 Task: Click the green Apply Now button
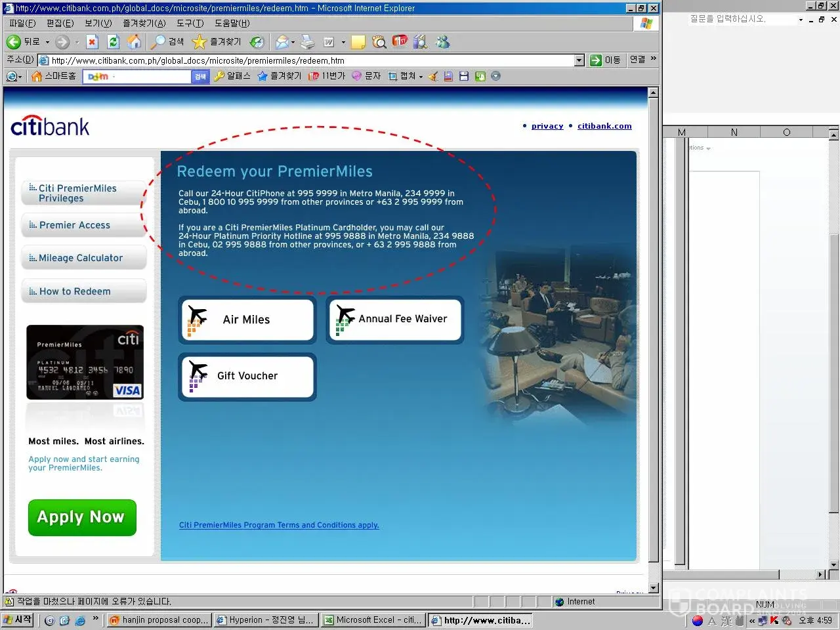[82, 517]
